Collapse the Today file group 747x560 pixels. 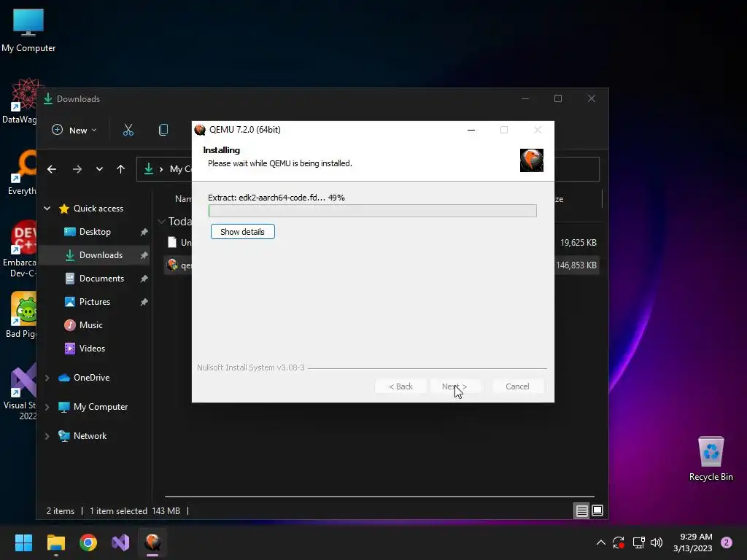(x=161, y=222)
